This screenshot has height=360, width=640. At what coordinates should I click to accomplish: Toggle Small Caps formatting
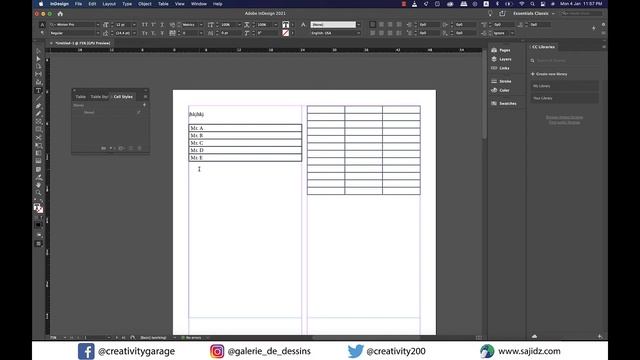click(x=144, y=33)
